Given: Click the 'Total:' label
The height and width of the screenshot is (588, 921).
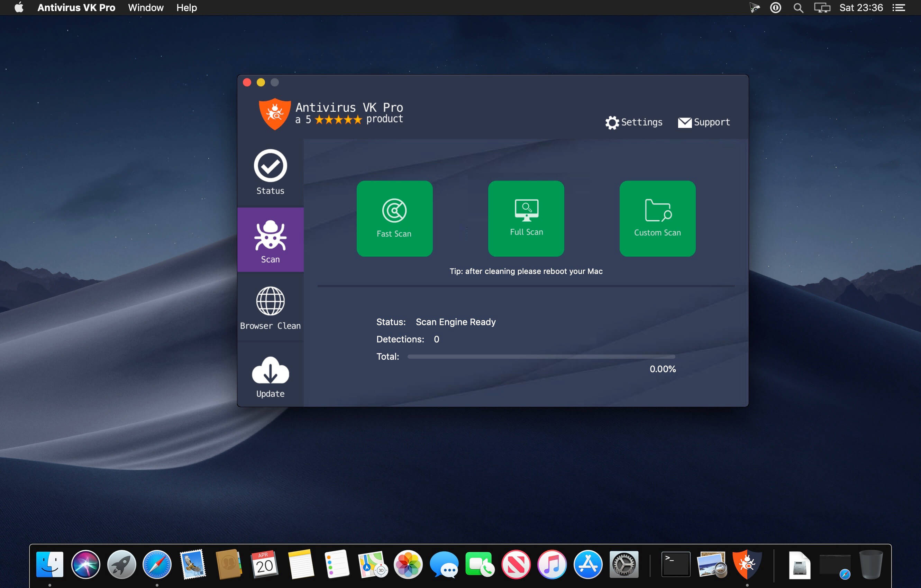Looking at the screenshot, I should pos(387,356).
